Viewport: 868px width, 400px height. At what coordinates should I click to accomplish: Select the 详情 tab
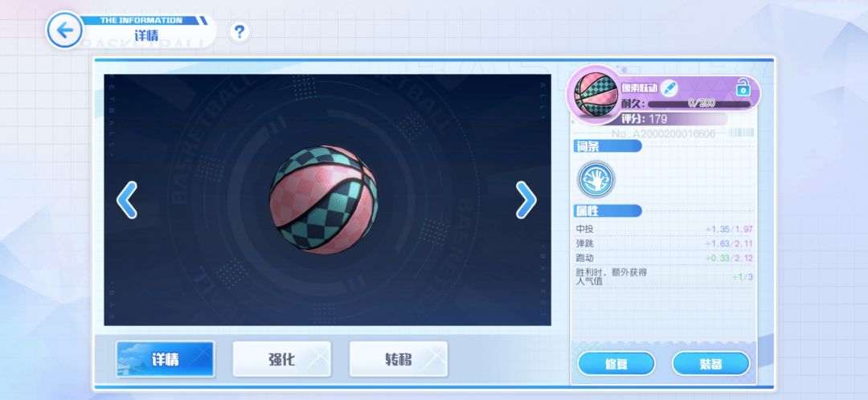tap(165, 359)
